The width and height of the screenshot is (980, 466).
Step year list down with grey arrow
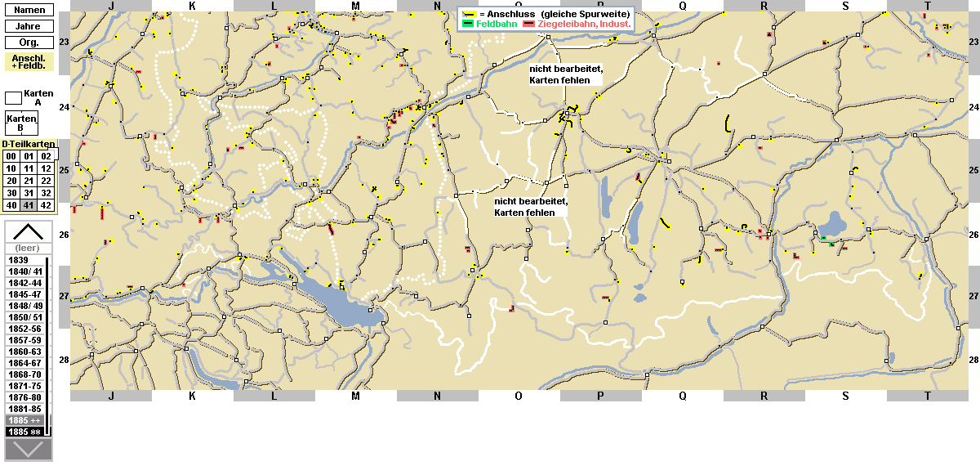pos(29,450)
